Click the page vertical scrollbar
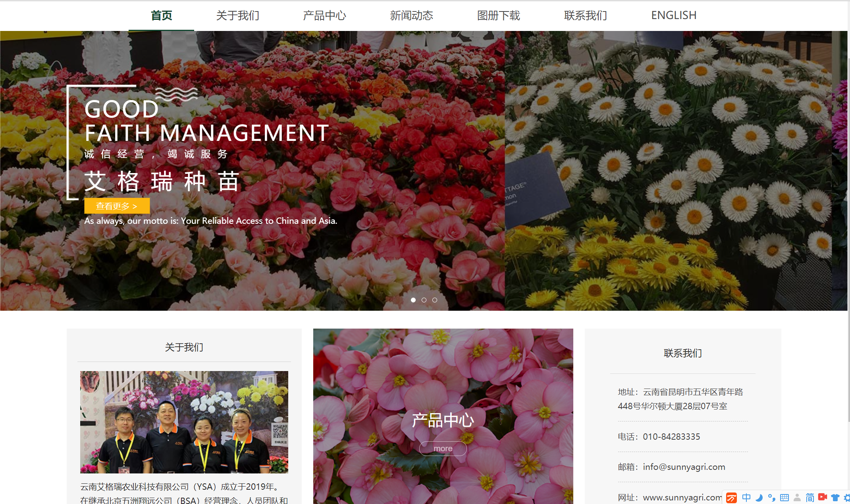This screenshot has height=504, width=850. pyautogui.click(x=849, y=238)
